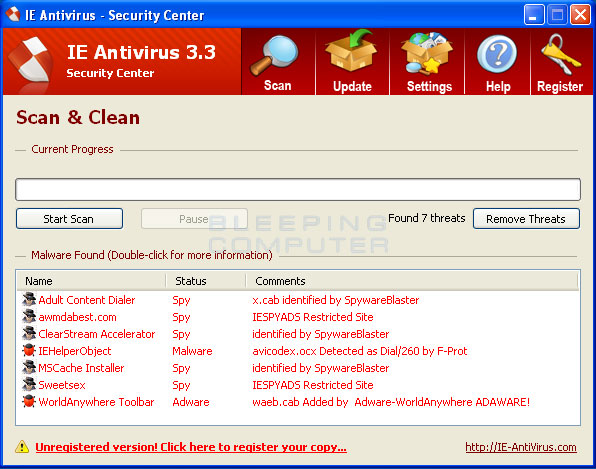Click the bug icon beside IEHelperObject
The width and height of the screenshot is (596, 469).
29,350
